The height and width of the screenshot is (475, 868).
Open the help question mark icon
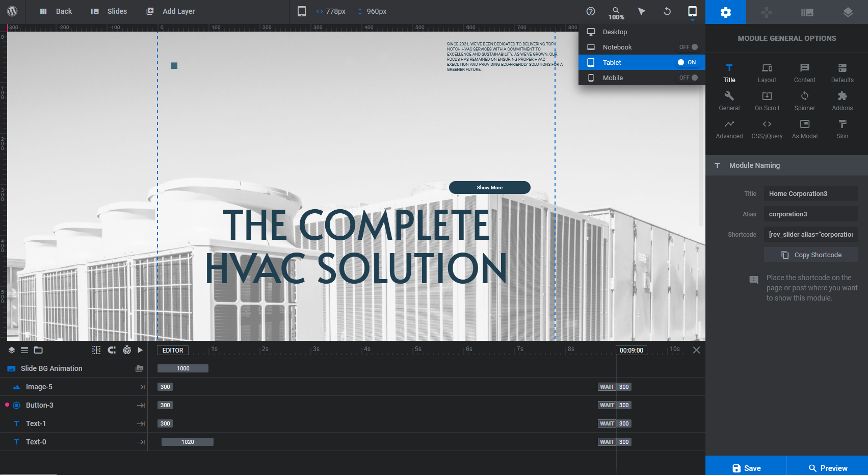click(591, 11)
